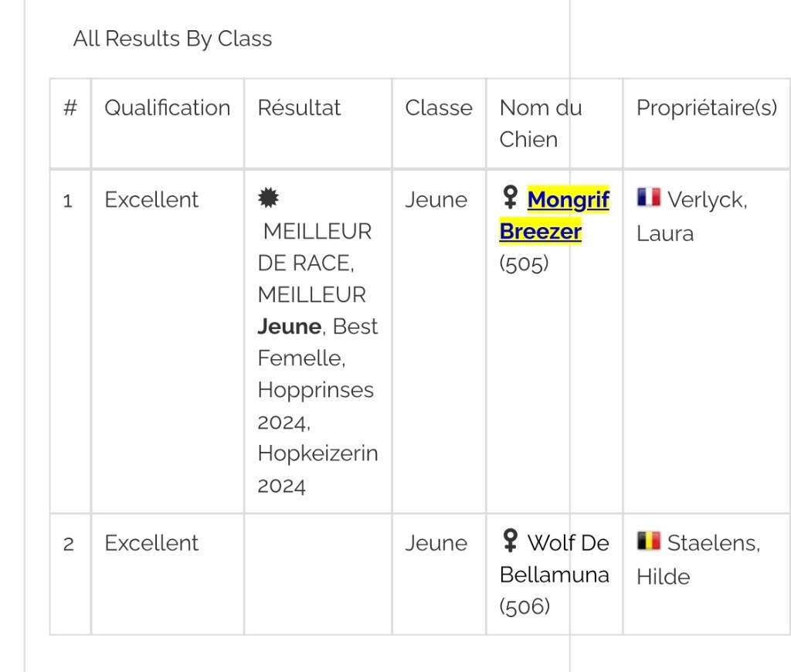Click the Nom du Chien column header
Image resolution: width=791 pixels, height=672 pixels.
click(x=540, y=123)
